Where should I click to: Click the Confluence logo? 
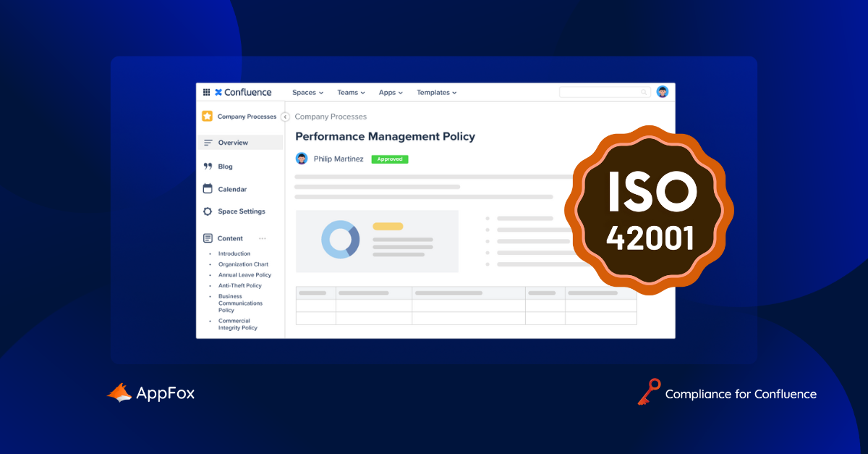243,93
